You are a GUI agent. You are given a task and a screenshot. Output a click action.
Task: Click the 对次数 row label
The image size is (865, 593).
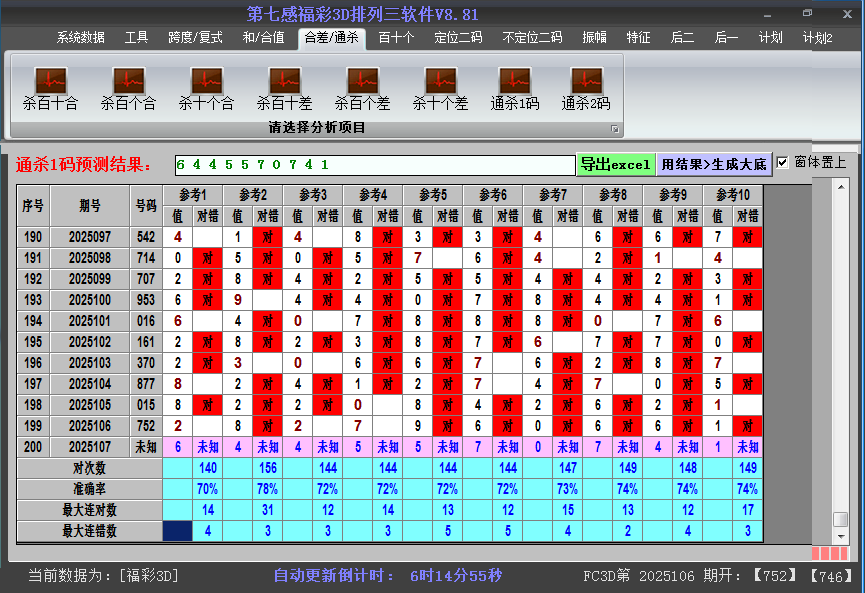pos(89,468)
